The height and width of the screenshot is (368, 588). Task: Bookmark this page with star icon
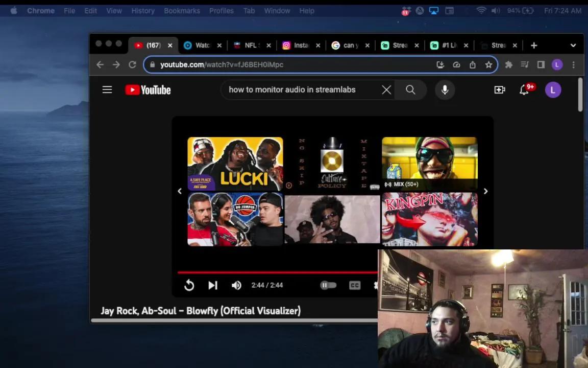(x=488, y=64)
